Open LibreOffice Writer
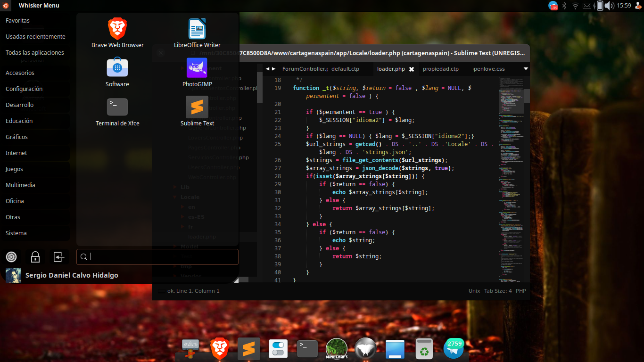 (x=197, y=28)
